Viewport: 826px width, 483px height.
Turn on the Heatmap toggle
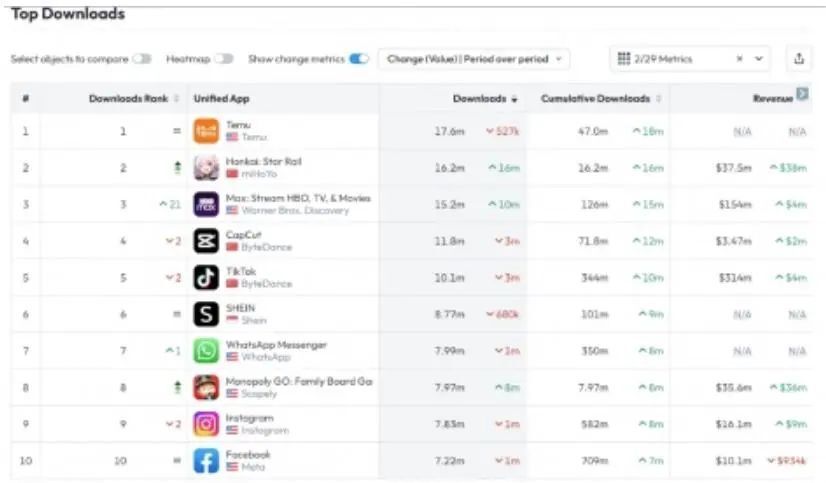click(223, 59)
